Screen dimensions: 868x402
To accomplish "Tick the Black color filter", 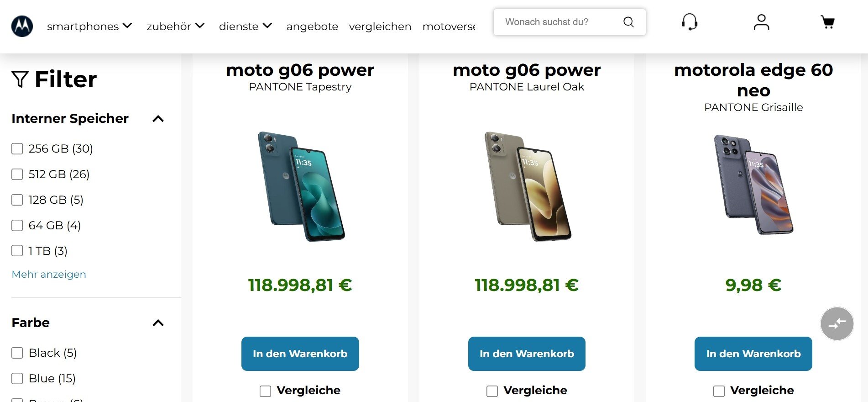I will (17, 353).
